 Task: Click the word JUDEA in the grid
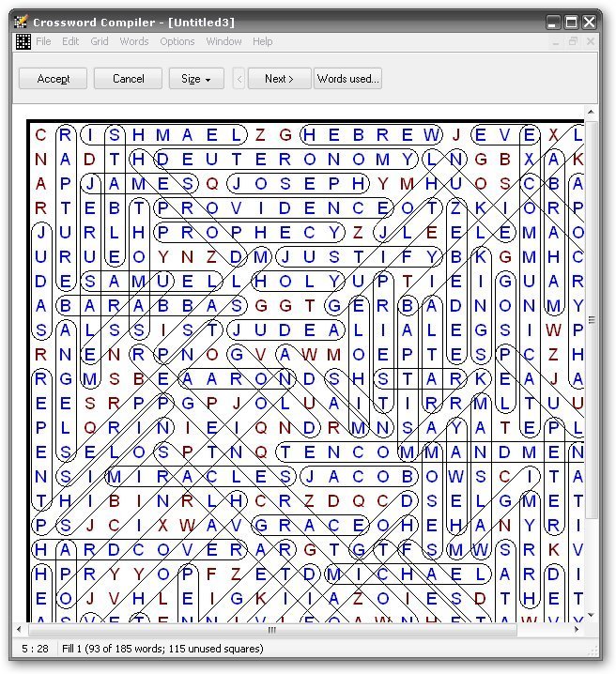[x=285, y=330]
